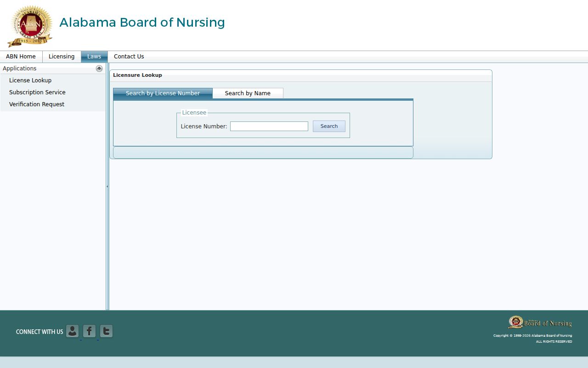Viewport: 588px width, 368px height.
Task: Click the ALL RIGHTS RESERVED text
Action: click(x=554, y=341)
